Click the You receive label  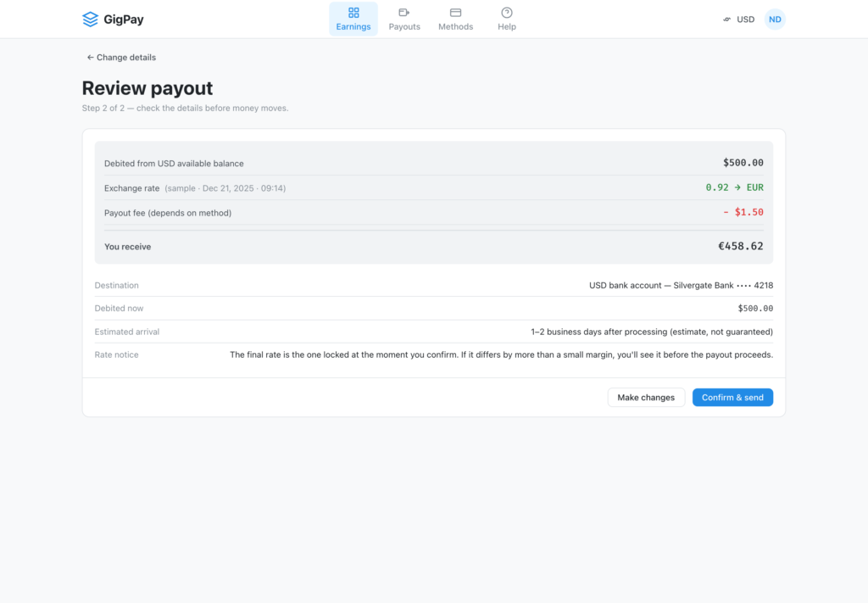127,247
